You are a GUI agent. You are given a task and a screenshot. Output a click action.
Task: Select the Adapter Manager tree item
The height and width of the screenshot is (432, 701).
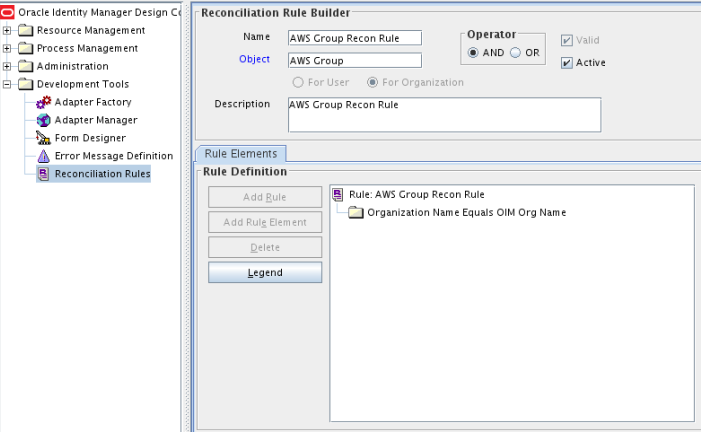coord(96,120)
